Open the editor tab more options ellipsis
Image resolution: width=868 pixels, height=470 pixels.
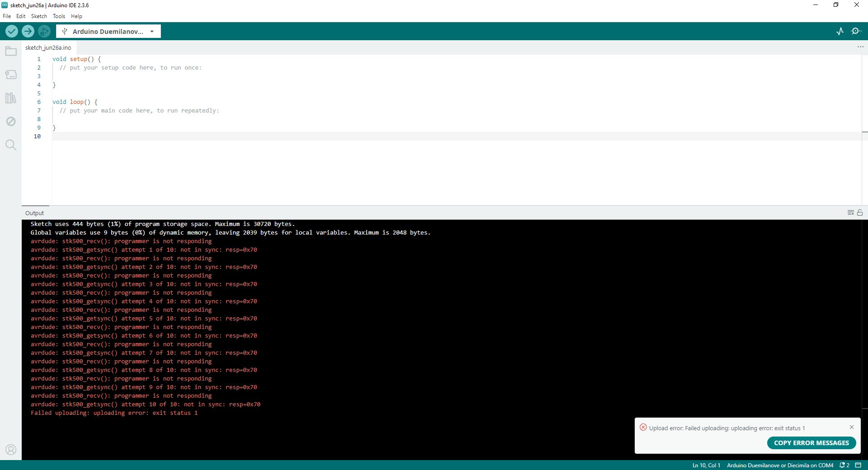[860, 47]
